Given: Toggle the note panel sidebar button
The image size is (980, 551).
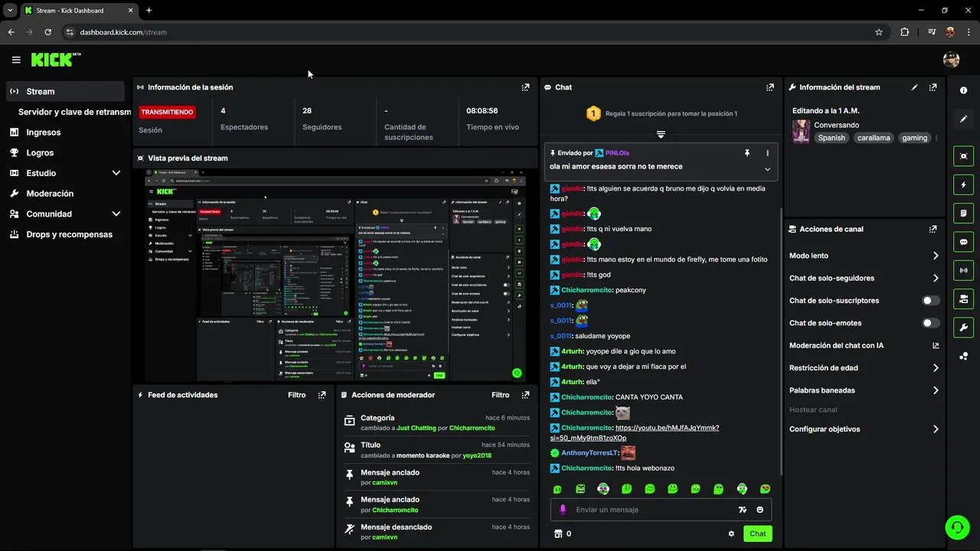Looking at the screenshot, I should point(963,214).
